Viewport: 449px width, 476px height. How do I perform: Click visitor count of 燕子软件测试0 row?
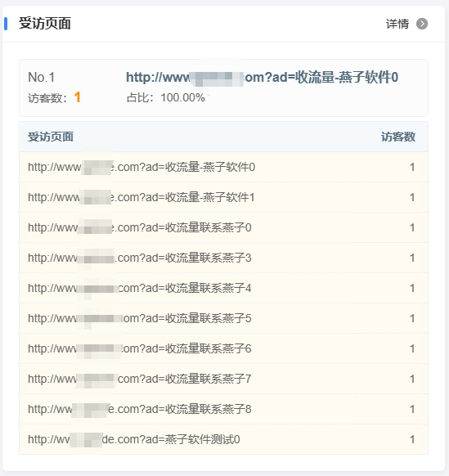pos(412,439)
